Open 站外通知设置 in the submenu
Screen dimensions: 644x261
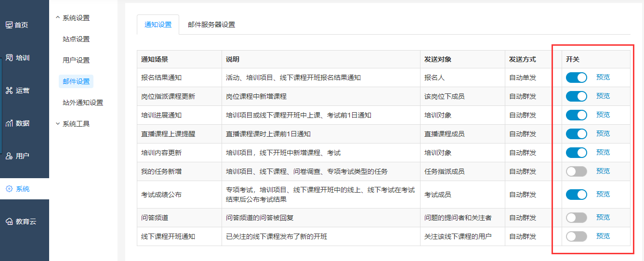click(83, 103)
